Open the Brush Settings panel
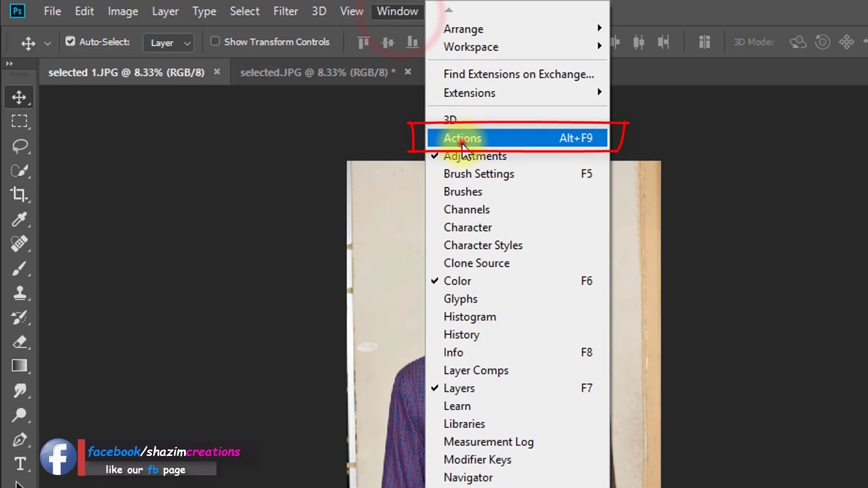The image size is (868, 488). tap(518, 174)
